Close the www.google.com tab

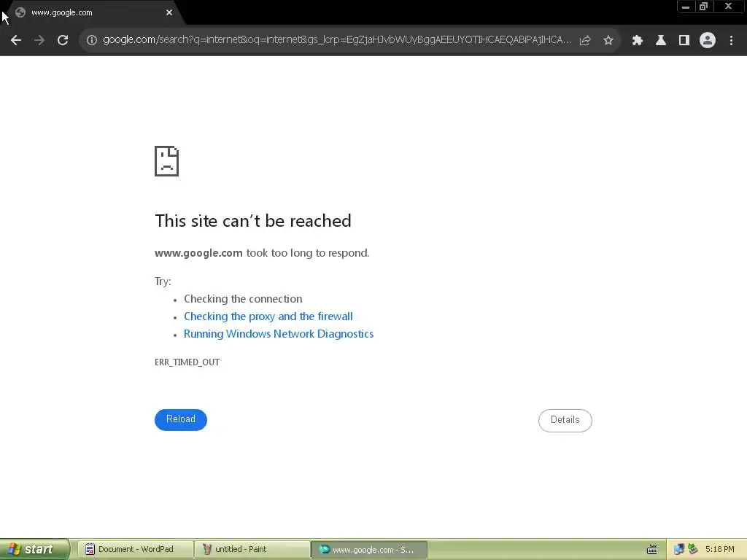169,13
